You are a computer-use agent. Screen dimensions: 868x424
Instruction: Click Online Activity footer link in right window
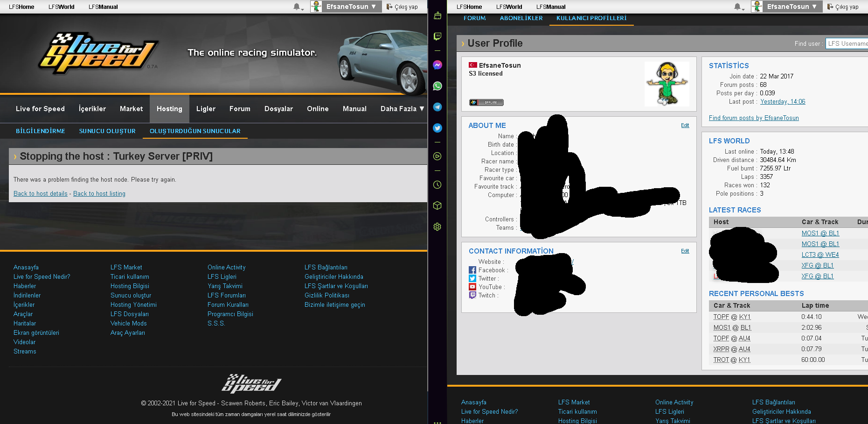pyautogui.click(x=674, y=402)
